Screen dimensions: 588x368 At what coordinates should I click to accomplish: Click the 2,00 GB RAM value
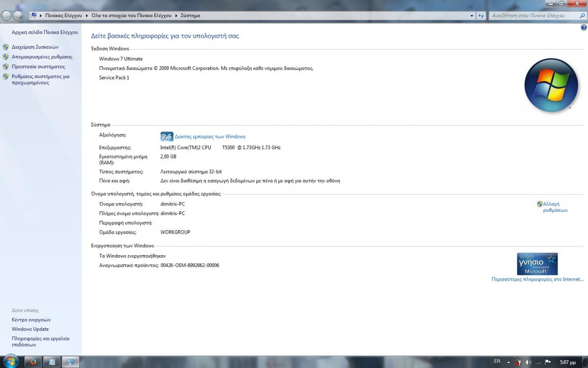click(x=168, y=157)
